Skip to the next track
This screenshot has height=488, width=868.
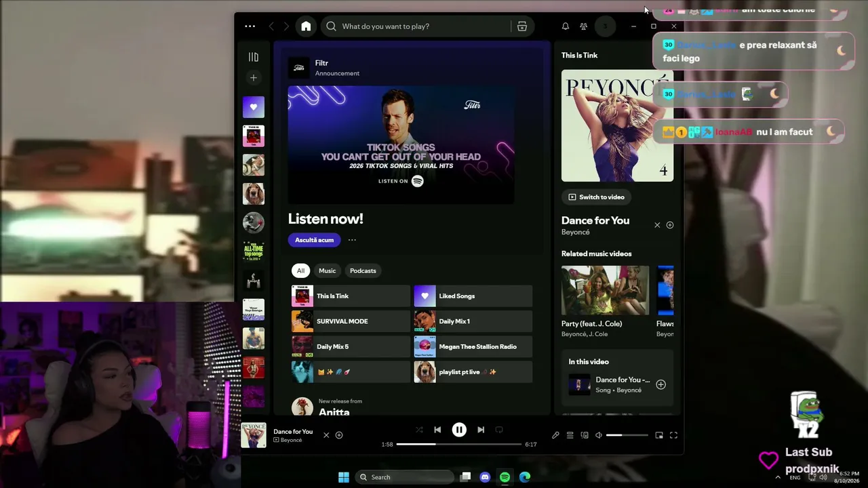(x=481, y=430)
